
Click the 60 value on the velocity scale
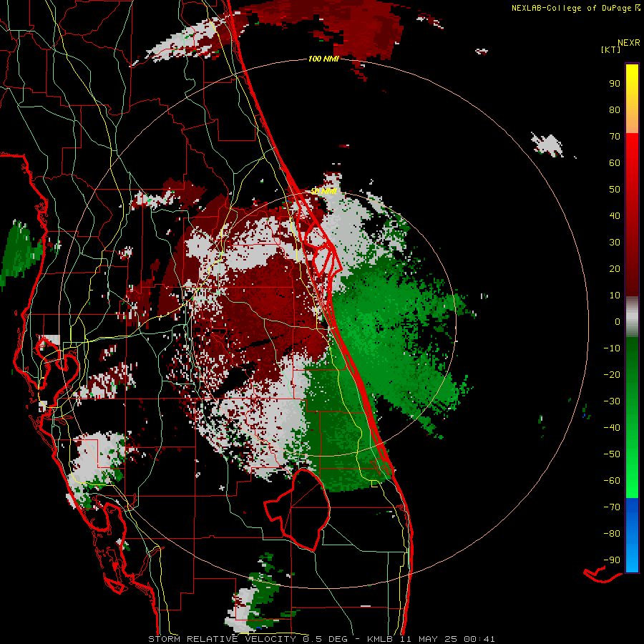tap(615, 163)
